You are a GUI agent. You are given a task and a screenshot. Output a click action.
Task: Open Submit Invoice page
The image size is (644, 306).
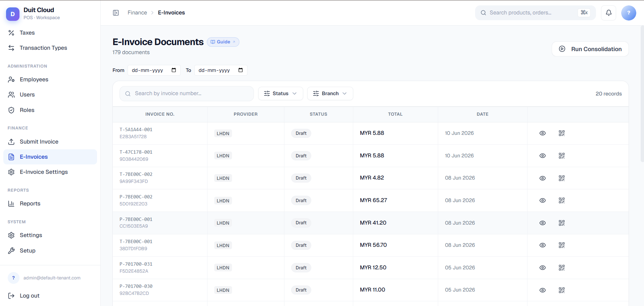tap(50, 142)
